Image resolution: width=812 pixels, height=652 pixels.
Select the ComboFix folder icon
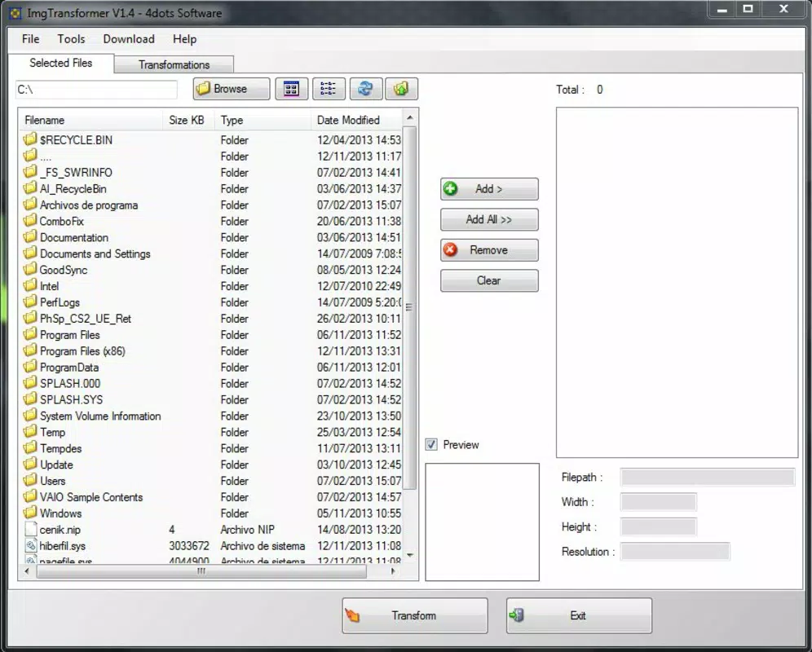[x=30, y=221]
